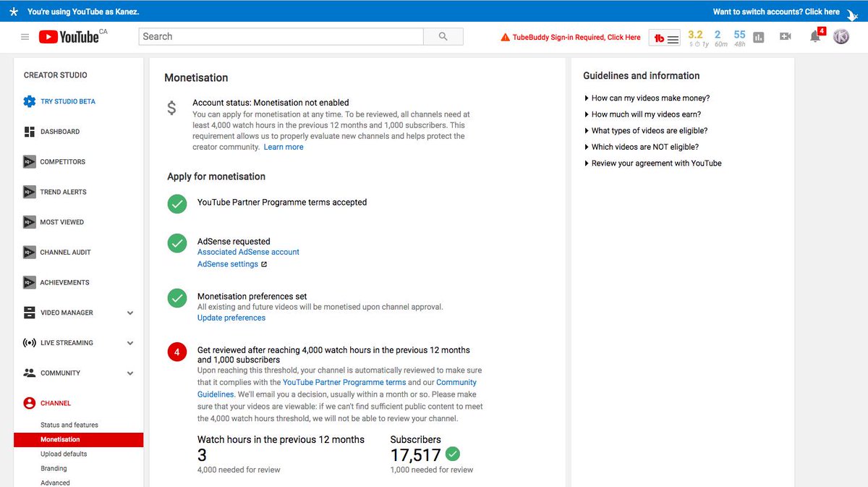Click the Achievements sidebar icon
Screen dimensions: 868x487
point(30,282)
